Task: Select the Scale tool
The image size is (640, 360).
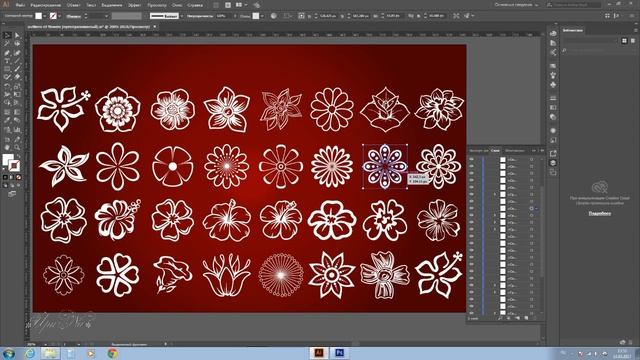Action: [17, 86]
